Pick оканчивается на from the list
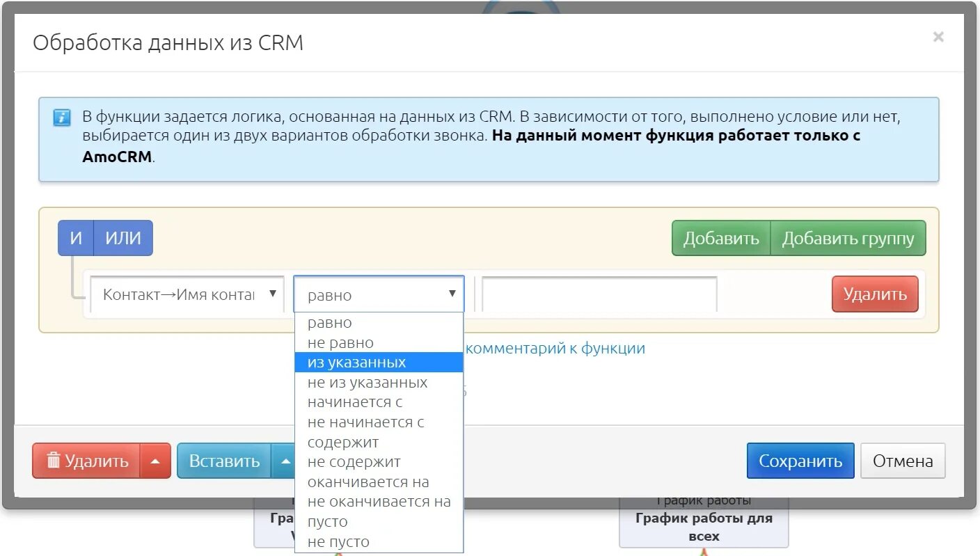Screen dimensions: 980x556 coord(379,482)
